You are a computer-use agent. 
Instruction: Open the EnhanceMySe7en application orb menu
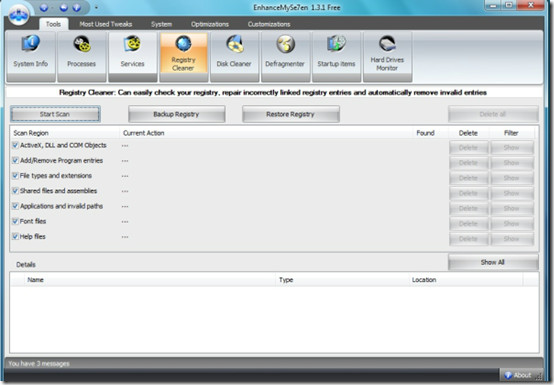click(x=18, y=15)
